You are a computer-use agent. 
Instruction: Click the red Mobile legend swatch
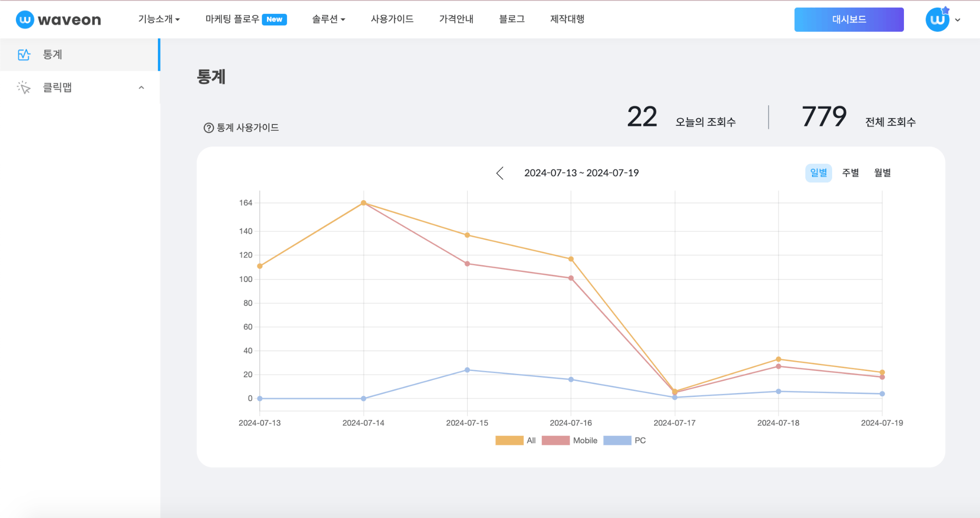(556, 440)
